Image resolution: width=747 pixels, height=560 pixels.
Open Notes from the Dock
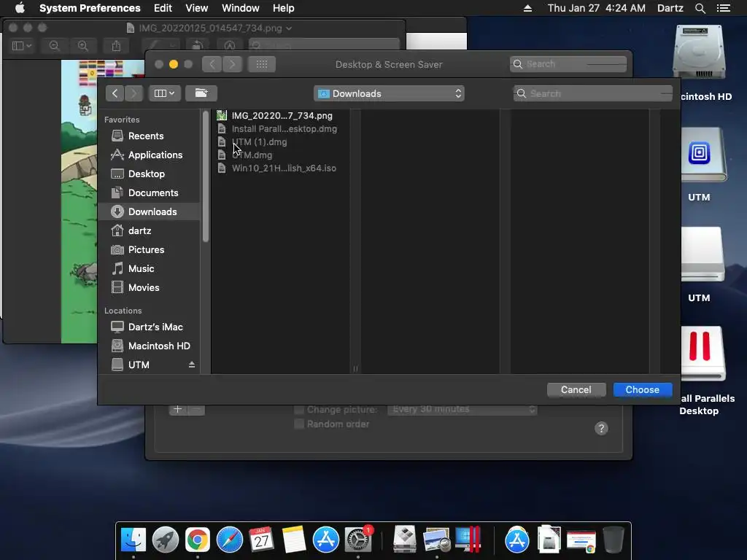click(x=293, y=540)
